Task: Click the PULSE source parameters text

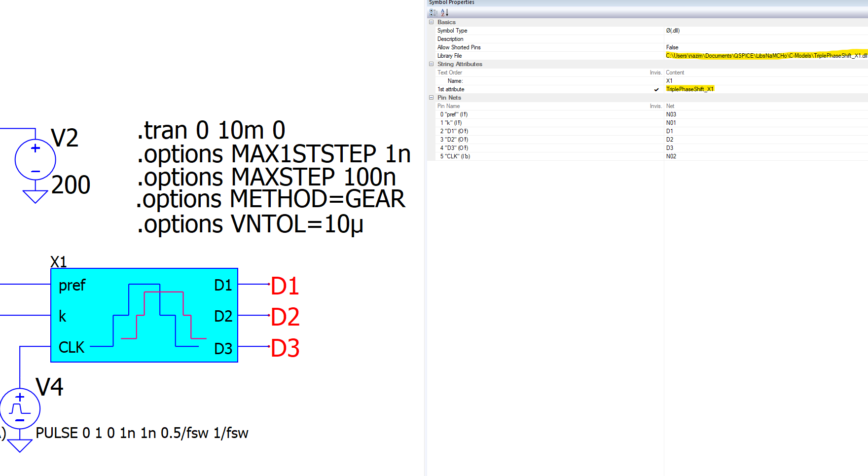Action: coord(142,433)
